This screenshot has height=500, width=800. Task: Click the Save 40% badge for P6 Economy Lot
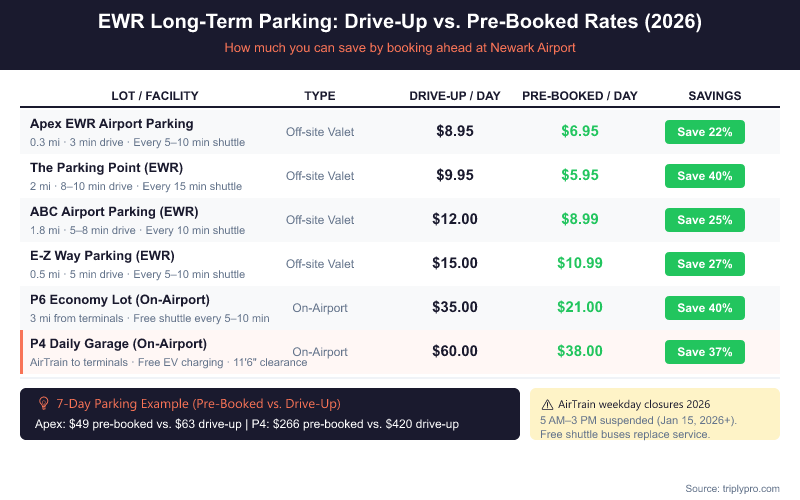pos(705,307)
